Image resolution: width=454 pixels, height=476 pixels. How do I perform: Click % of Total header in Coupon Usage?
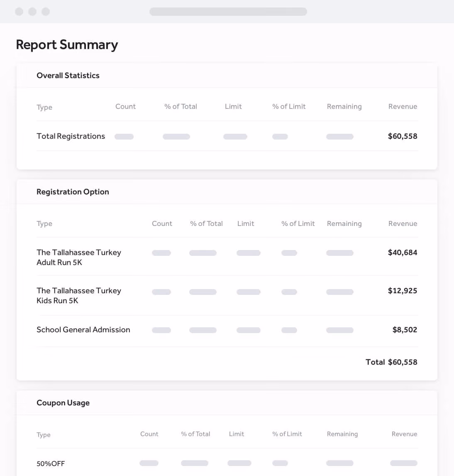pos(195,434)
